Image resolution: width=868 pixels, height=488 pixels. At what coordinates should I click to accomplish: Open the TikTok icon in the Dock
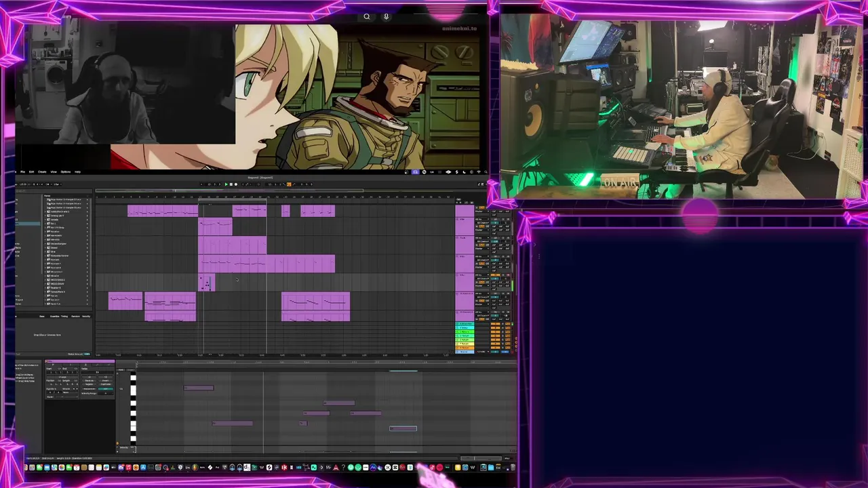433,468
